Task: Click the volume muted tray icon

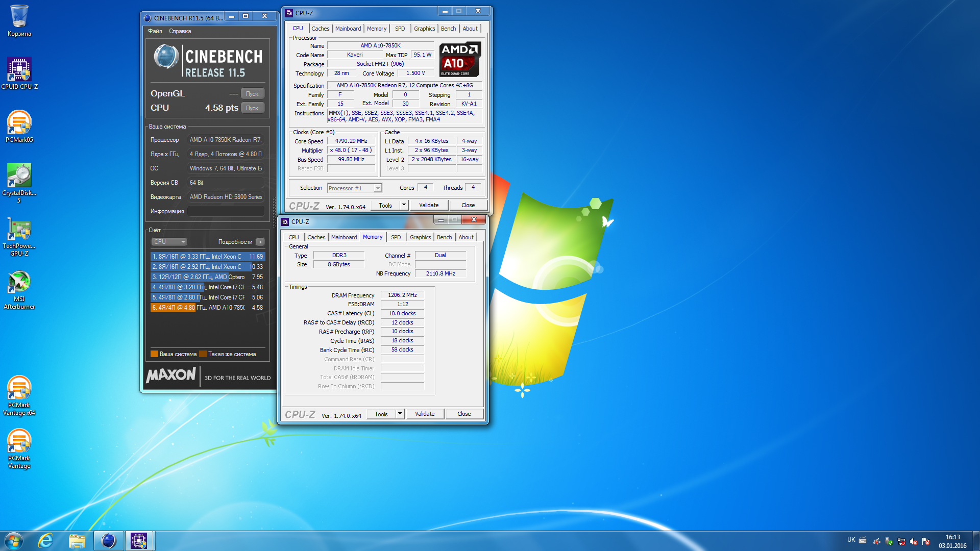Action: [x=914, y=541]
